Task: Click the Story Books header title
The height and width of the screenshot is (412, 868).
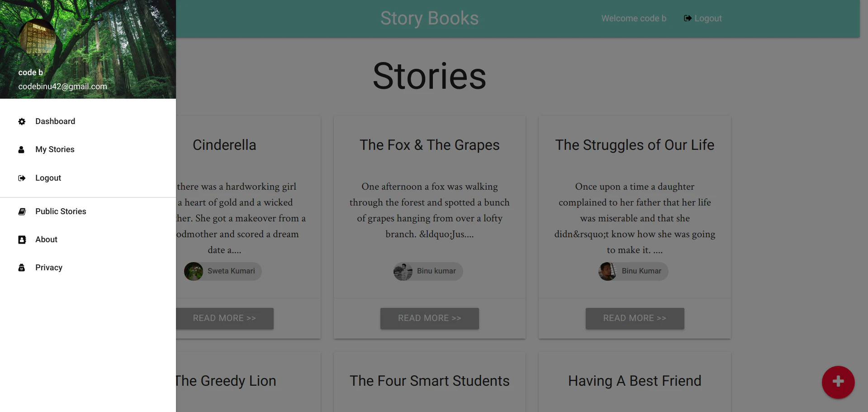Action: click(429, 18)
